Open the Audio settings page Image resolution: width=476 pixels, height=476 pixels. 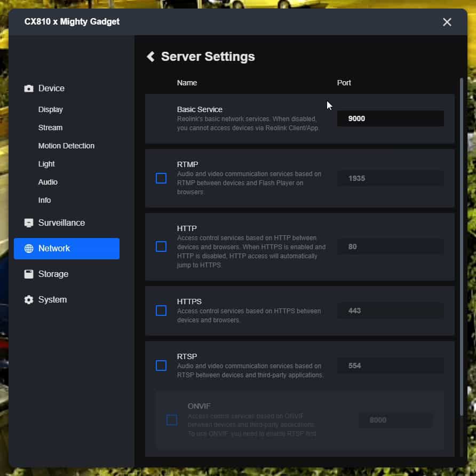click(x=48, y=182)
